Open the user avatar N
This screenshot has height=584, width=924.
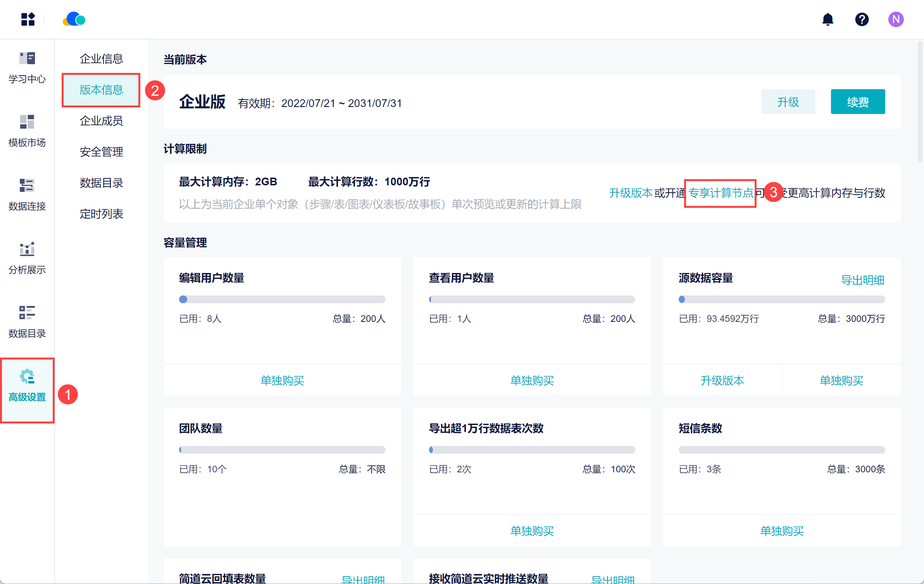pyautogui.click(x=896, y=19)
